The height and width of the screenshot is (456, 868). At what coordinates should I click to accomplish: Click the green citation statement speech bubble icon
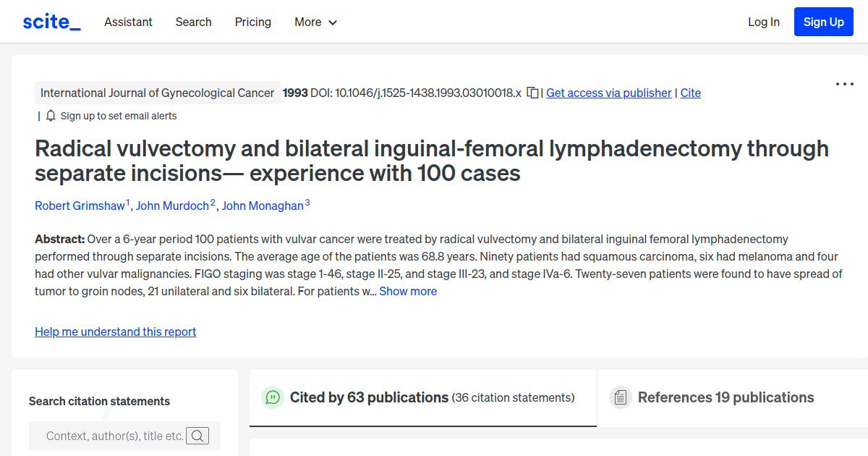point(272,397)
